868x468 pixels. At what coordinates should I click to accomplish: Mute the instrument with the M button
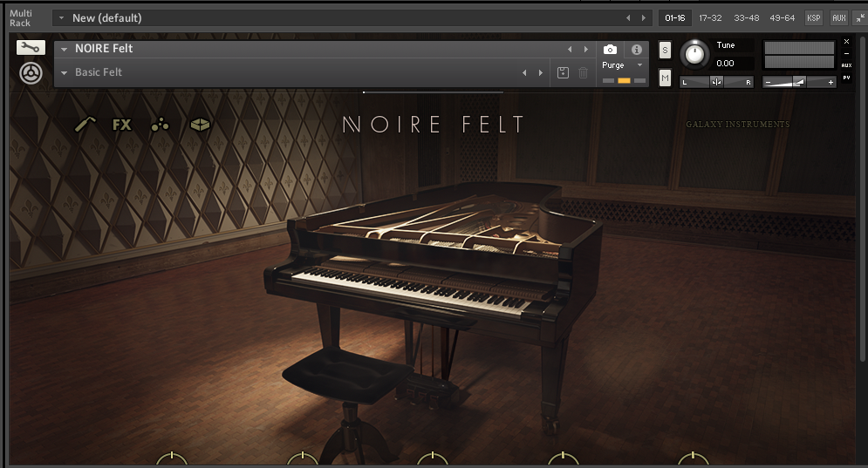click(x=665, y=78)
